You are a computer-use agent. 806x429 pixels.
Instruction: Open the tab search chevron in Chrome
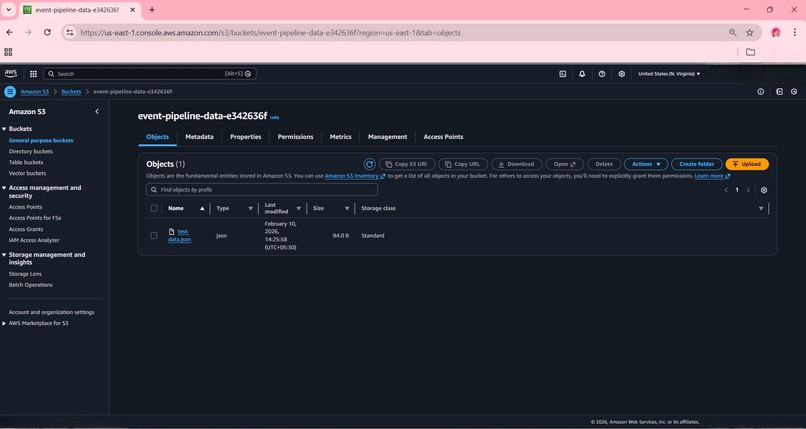[9, 10]
